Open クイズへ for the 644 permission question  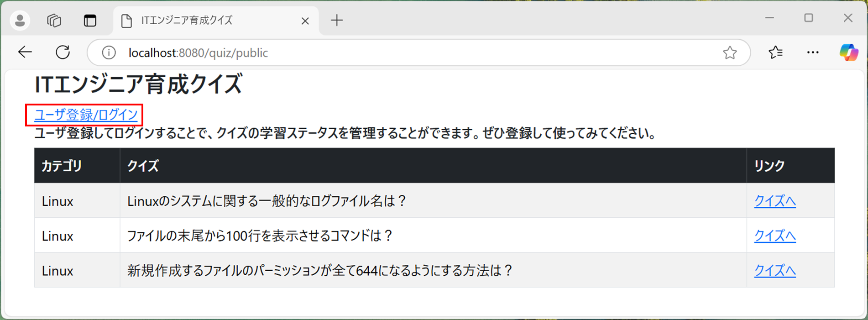(774, 271)
